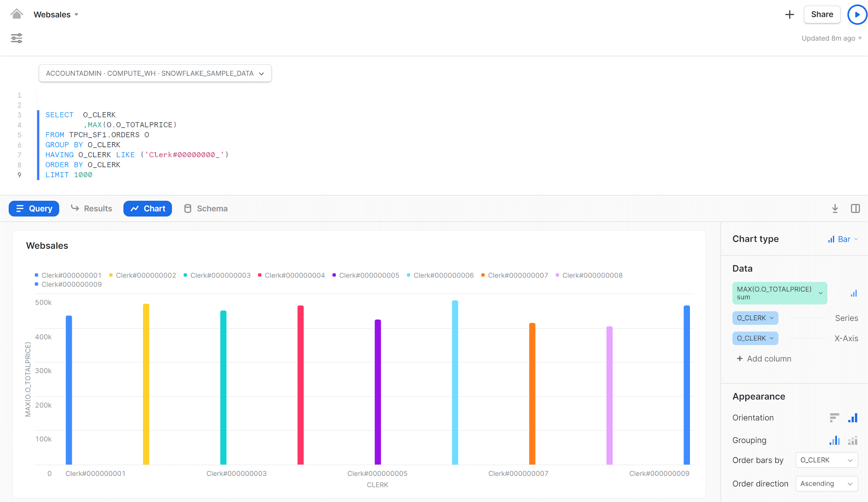Click the add new query plus icon
Viewport: 868px width, 502px height.
point(789,15)
